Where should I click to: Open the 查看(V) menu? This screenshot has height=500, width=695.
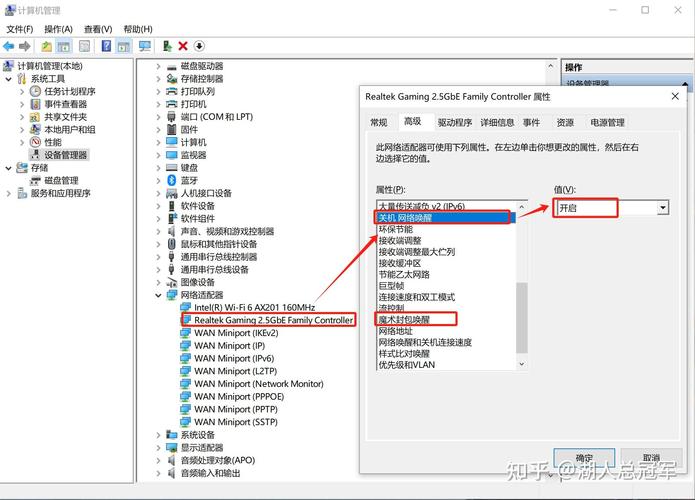tap(98, 29)
